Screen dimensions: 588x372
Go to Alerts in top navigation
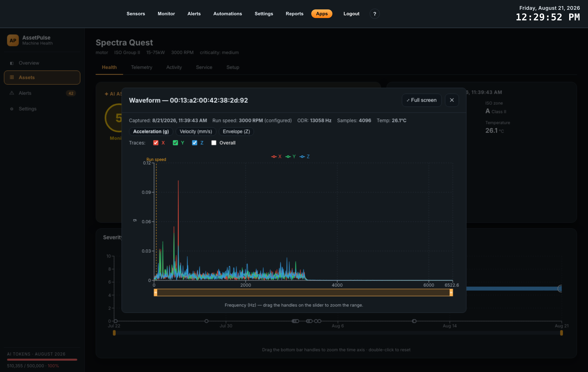pos(194,14)
